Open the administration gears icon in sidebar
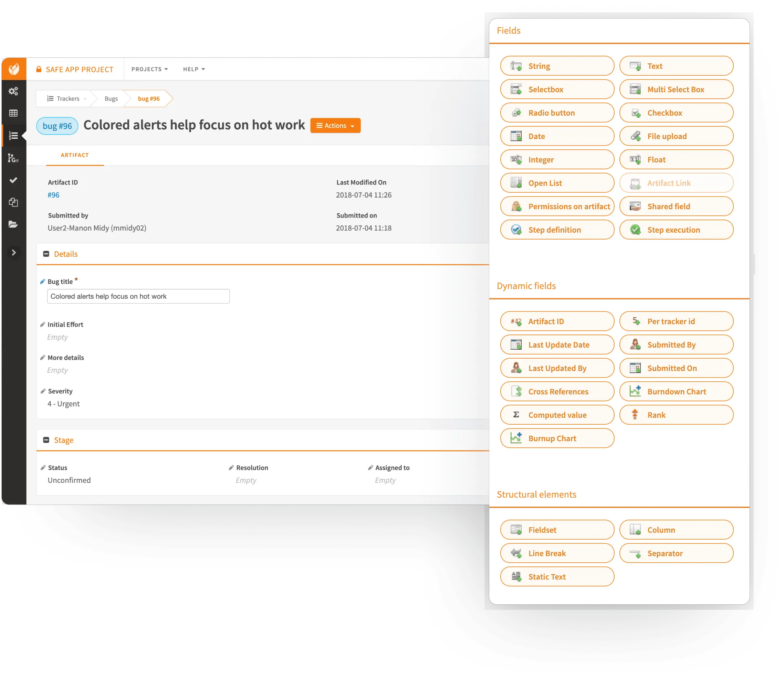This screenshot has height=679, width=784. click(13, 91)
